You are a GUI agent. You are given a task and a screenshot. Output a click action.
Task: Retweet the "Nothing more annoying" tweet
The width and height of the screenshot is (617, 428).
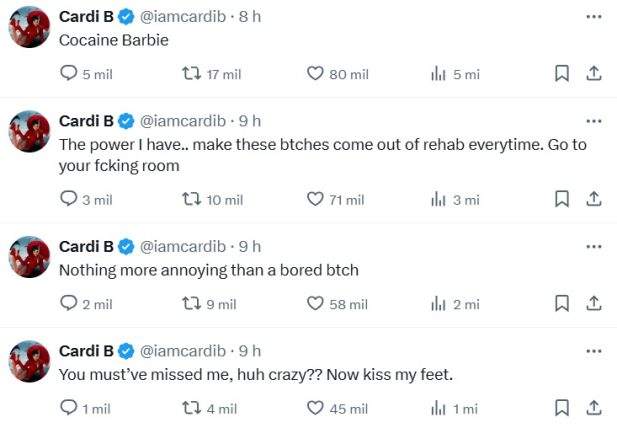pos(190,303)
